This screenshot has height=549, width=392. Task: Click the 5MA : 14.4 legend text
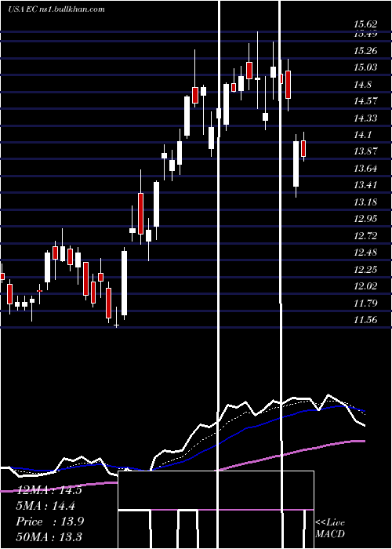46,505
